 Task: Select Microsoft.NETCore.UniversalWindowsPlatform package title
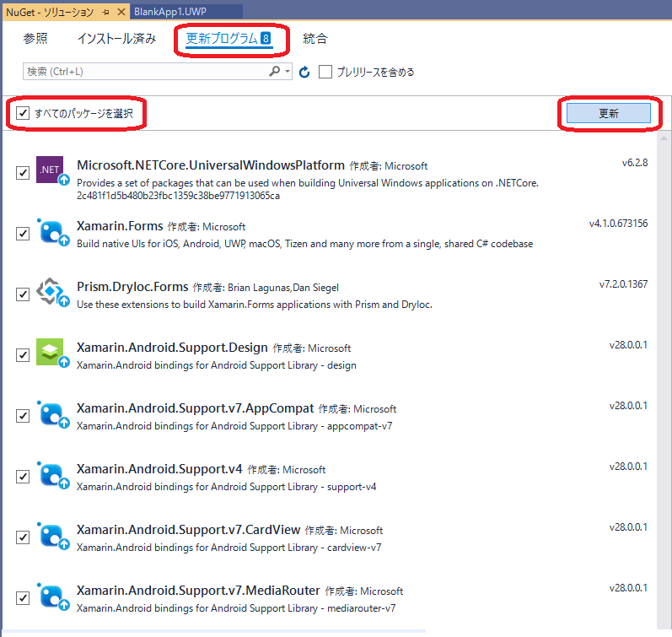coord(211,165)
